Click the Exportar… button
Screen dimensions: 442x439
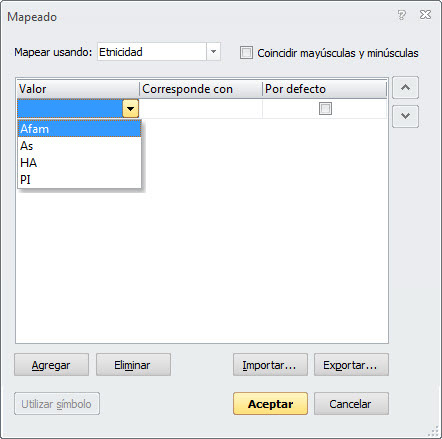(x=351, y=365)
